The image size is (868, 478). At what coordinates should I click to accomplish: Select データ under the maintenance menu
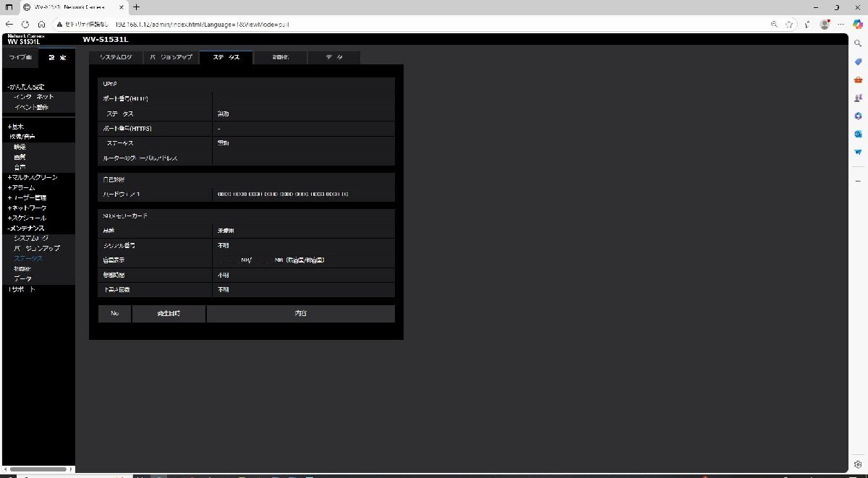(x=22, y=278)
